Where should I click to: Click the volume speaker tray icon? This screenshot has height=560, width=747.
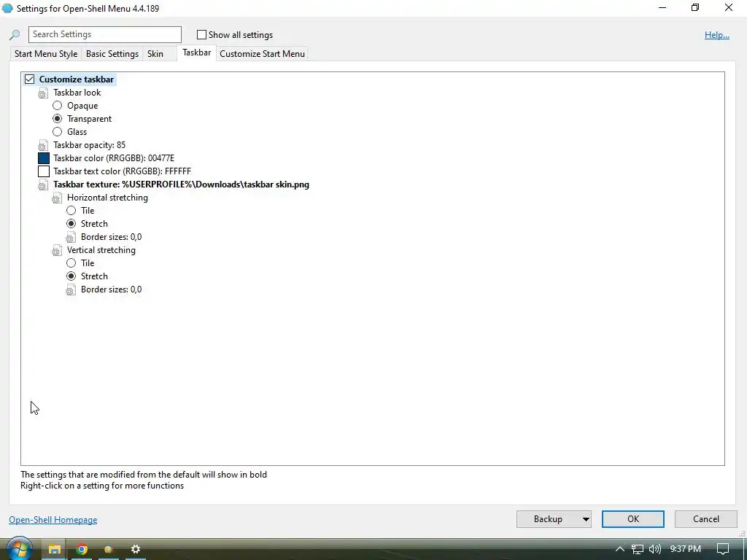coord(655,549)
